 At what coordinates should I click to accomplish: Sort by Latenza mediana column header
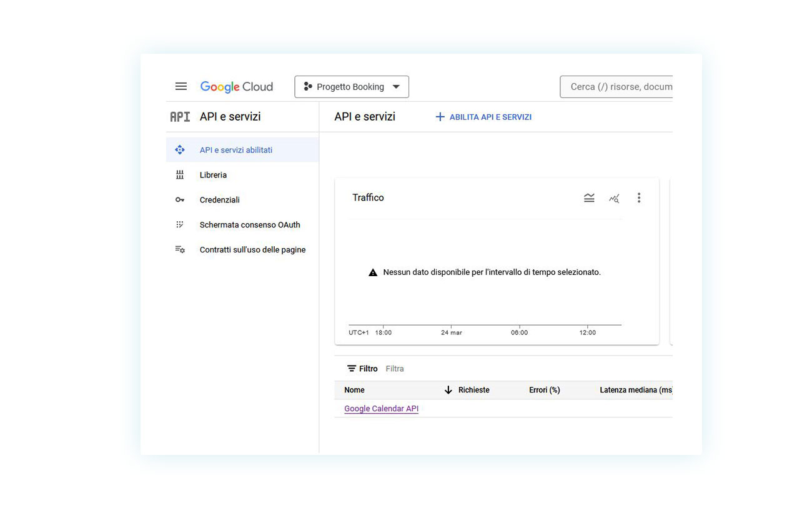tap(636, 390)
